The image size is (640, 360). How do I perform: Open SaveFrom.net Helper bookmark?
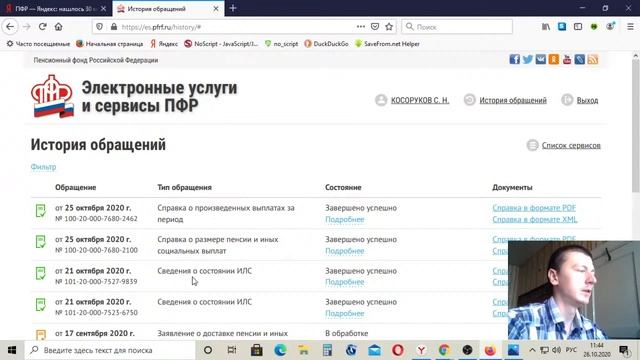point(387,44)
